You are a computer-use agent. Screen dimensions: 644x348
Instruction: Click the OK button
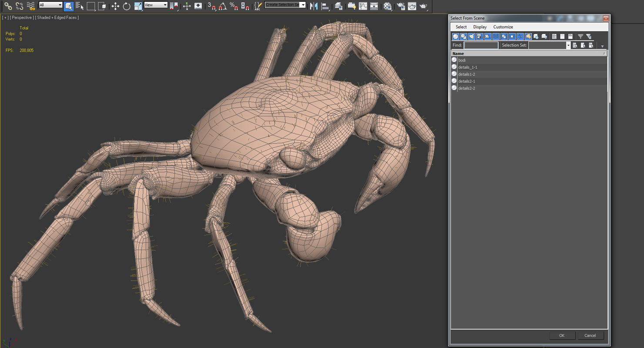[562, 335]
